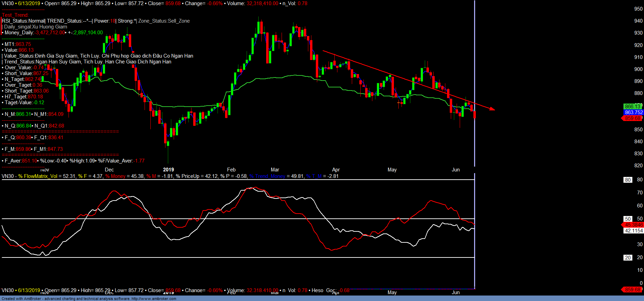The height and width of the screenshot is (301, 644).
Task: Click the Zone_Status:Sell_Zone text
Action: pyautogui.click(x=164, y=21)
